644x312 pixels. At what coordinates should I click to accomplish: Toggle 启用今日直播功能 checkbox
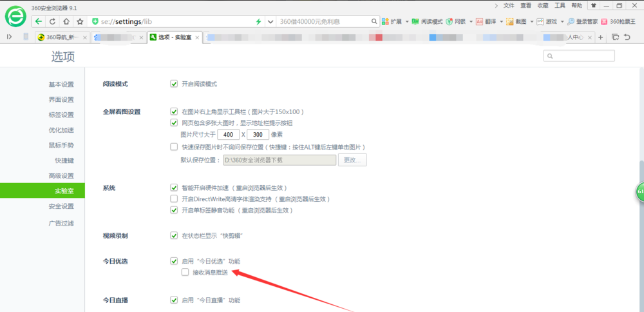tap(173, 300)
